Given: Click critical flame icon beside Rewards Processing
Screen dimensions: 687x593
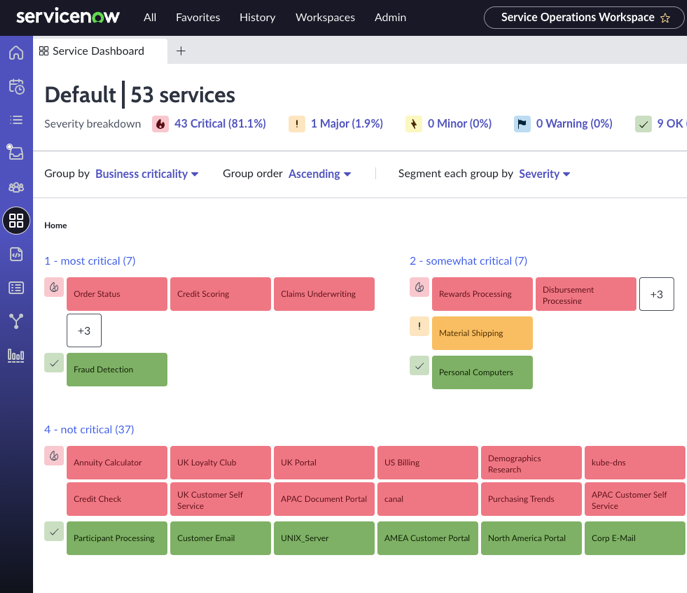Looking at the screenshot, I should tap(419, 287).
